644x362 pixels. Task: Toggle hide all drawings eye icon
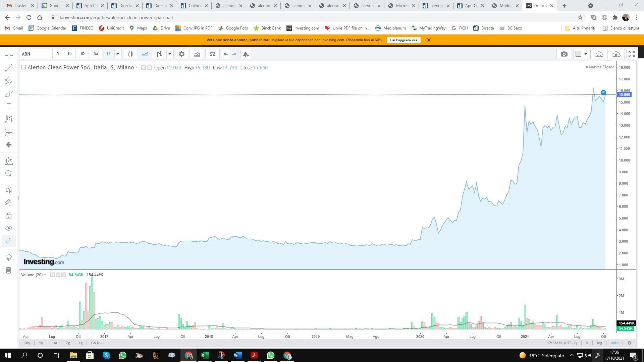[x=9, y=228]
